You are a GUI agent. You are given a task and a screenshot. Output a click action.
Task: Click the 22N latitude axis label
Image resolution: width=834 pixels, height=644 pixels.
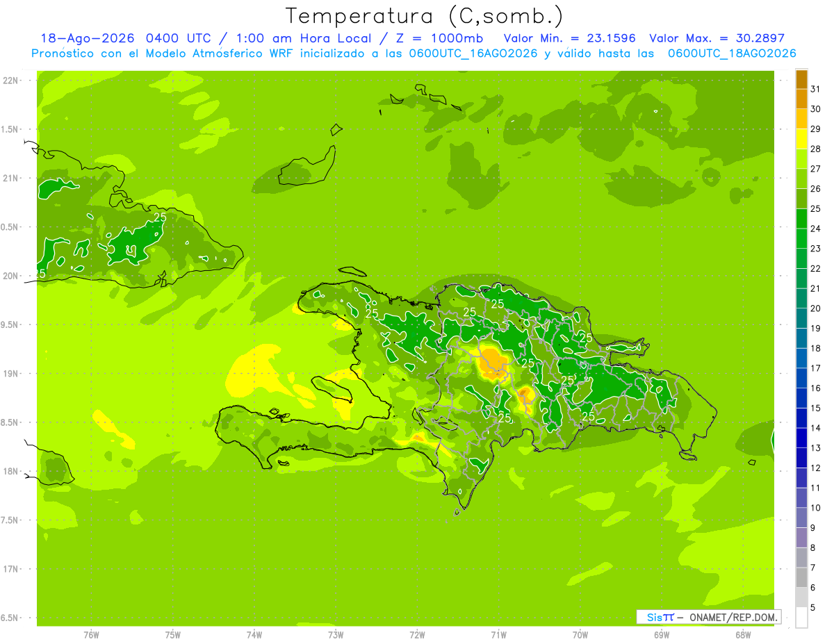click(11, 81)
